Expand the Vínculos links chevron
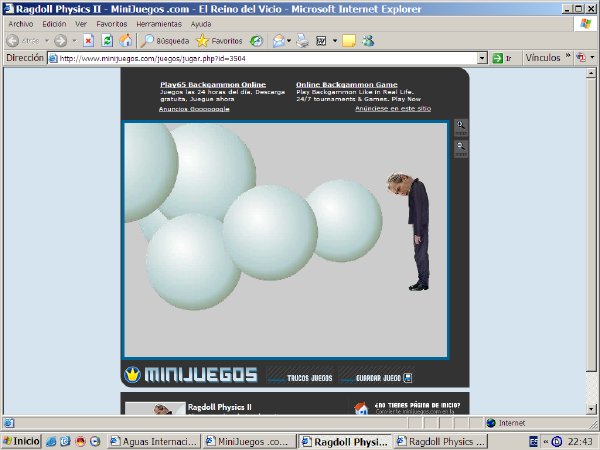The width and height of the screenshot is (600, 450). pos(567,58)
